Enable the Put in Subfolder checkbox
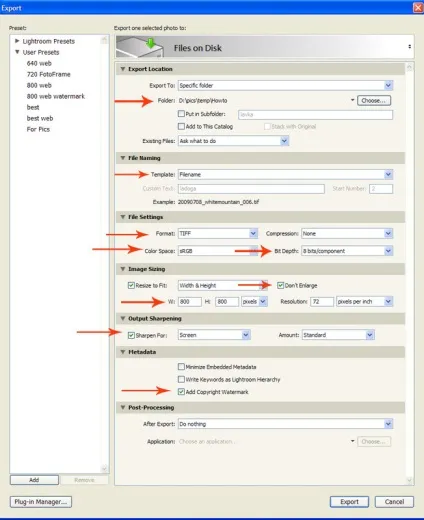The height and width of the screenshot is (520, 424). pyautogui.click(x=181, y=114)
